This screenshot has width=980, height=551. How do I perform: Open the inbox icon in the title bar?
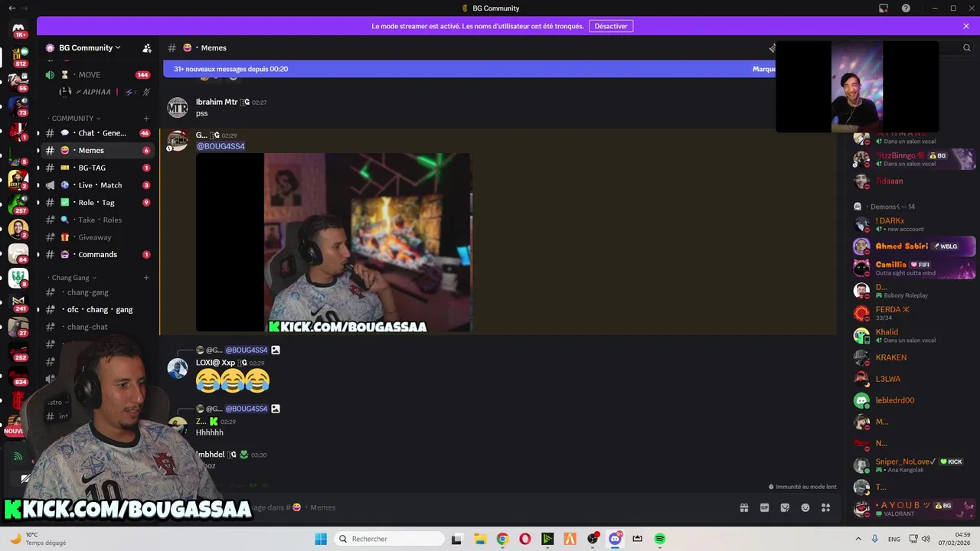coord(884,8)
